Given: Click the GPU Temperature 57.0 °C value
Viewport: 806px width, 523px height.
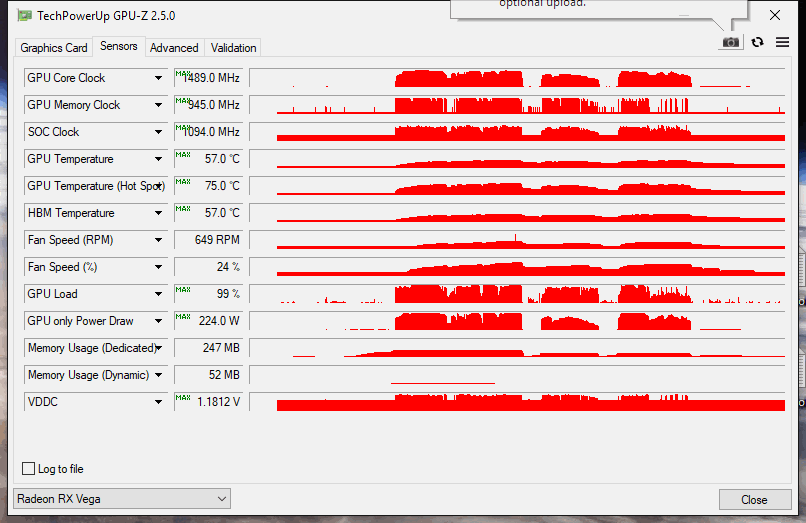Looking at the screenshot, I should coord(209,159).
